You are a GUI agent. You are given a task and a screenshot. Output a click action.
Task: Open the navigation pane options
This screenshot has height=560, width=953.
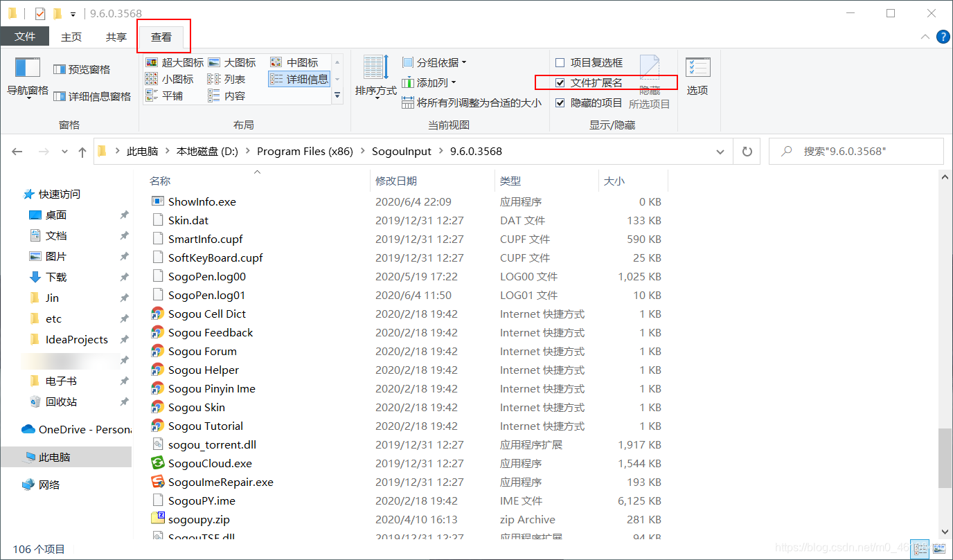coord(28,78)
